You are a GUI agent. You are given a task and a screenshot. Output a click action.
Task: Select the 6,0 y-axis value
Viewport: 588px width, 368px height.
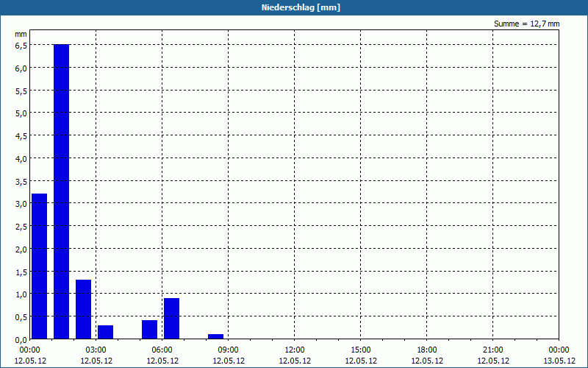21,68
